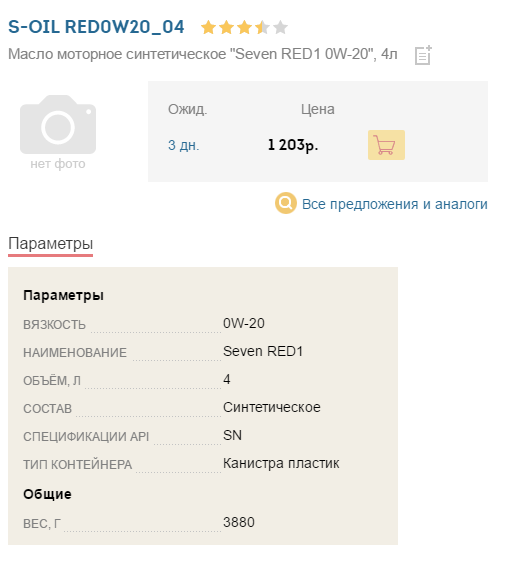Viewport: 511px width, 578px height.
Task: Click the 0W-20 viscosity value
Action: coord(244,323)
